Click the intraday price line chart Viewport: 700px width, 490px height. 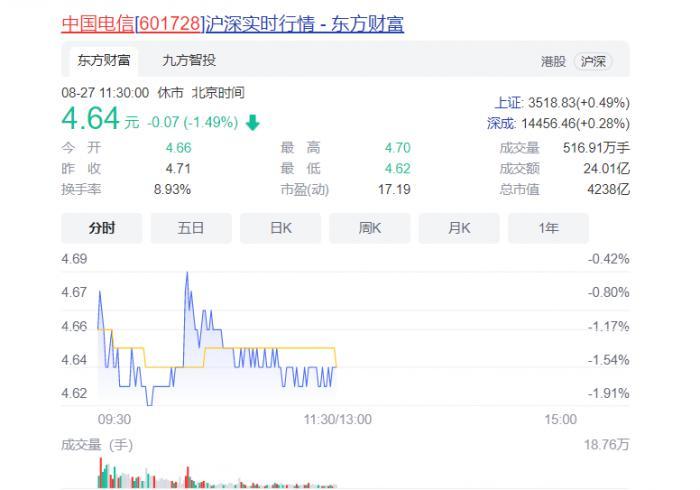point(217,339)
